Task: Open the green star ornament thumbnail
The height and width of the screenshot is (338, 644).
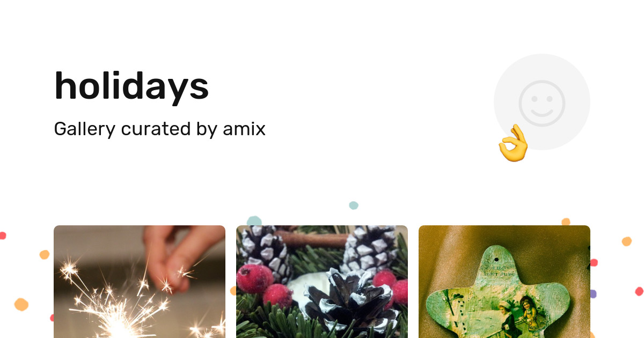Action: (504, 282)
